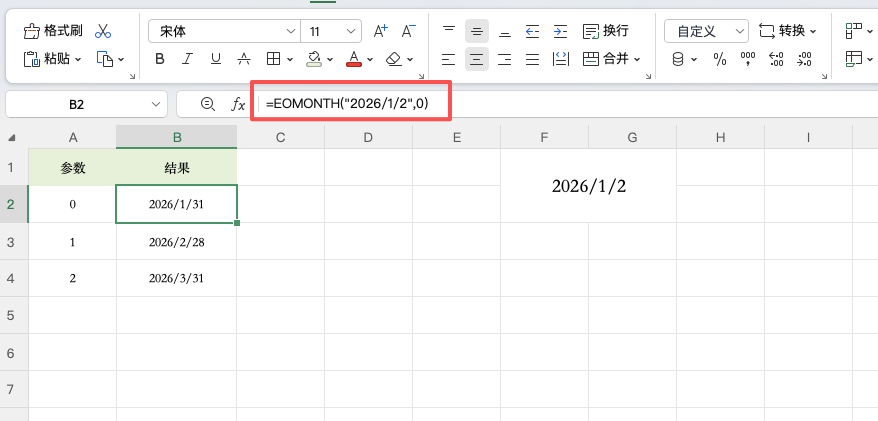Click the percent style icon
Viewport: 878px width, 421px height.
point(719,59)
